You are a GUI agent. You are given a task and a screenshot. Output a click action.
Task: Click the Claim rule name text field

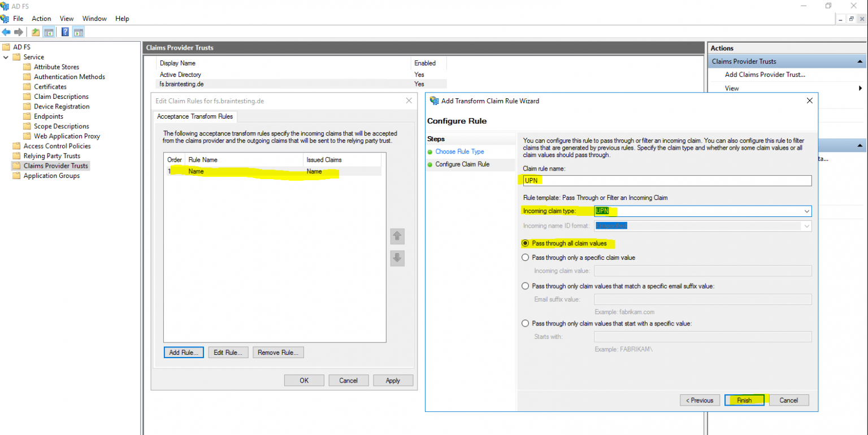(664, 181)
